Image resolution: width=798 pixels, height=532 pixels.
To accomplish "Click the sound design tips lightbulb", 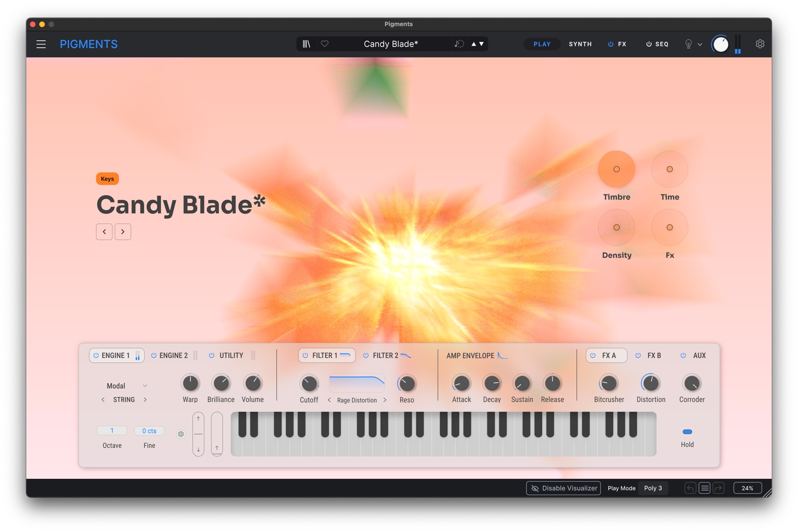I will click(x=688, y=44).
